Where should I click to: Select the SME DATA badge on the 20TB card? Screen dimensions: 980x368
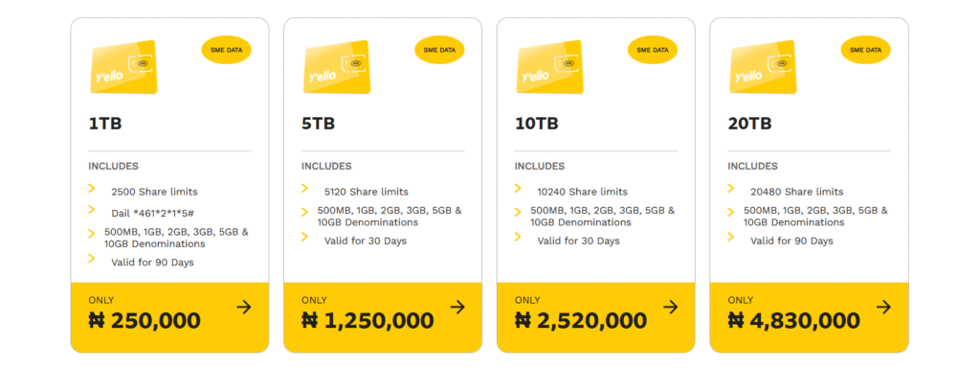click(x=865, y=50)
